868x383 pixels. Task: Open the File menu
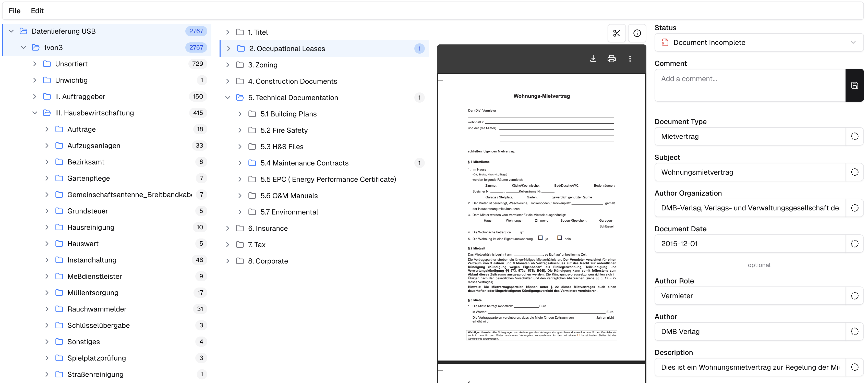tap(14, 10)
